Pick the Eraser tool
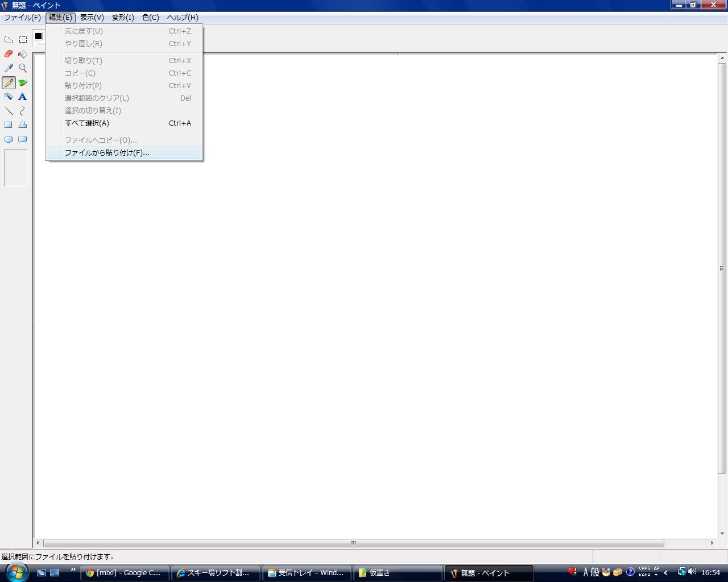 coord(9,54)
